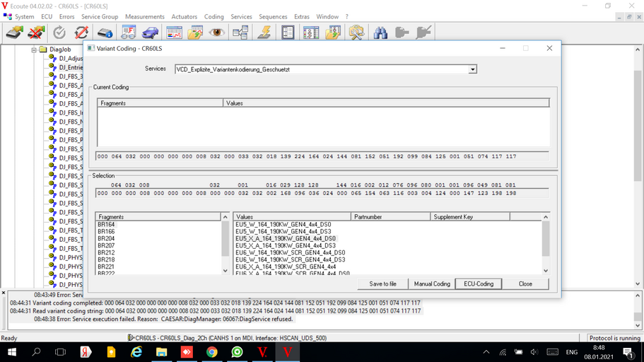The image size is (644, 362).
Task: Click the grey plug toolbar icon
Action: point(402,33)
